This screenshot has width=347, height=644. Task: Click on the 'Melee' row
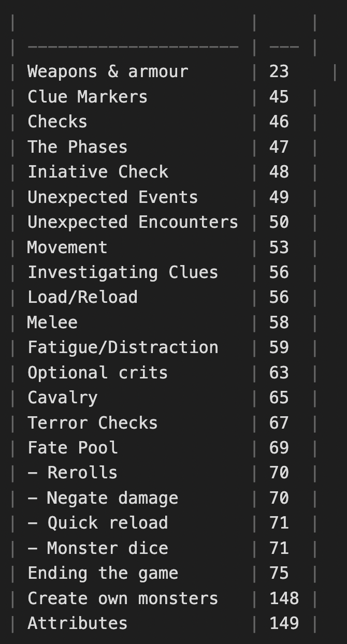point(53,323)
